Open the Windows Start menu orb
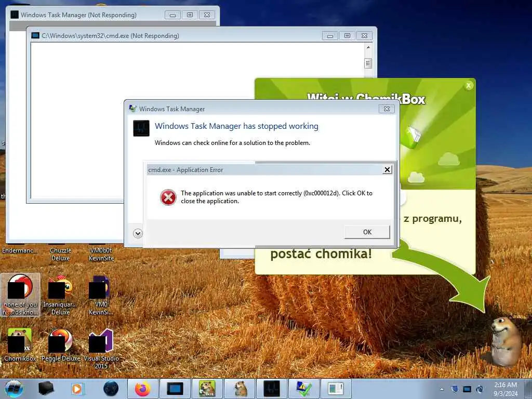 coord(14,389)
